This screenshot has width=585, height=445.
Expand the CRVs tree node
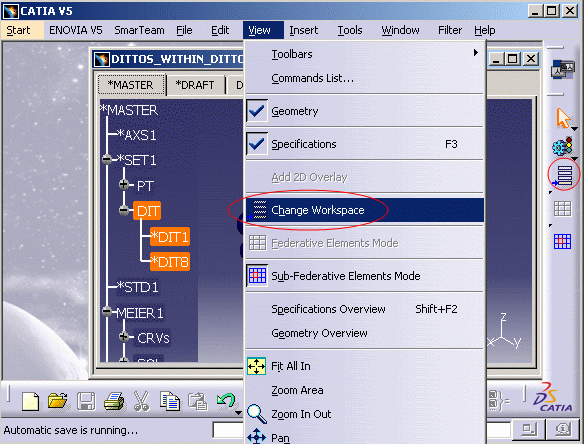click(124, 337)
